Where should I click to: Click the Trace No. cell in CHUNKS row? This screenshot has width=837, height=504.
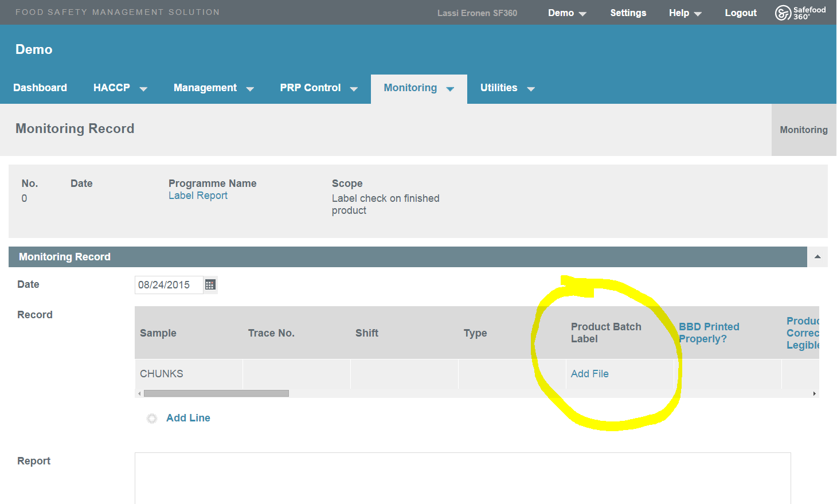click(x=297, y=374)
